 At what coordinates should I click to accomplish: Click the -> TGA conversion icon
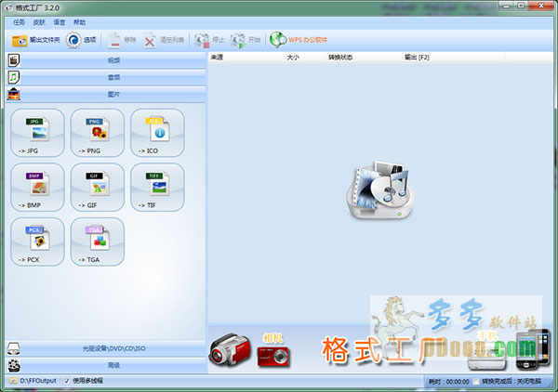pos(97,241)
